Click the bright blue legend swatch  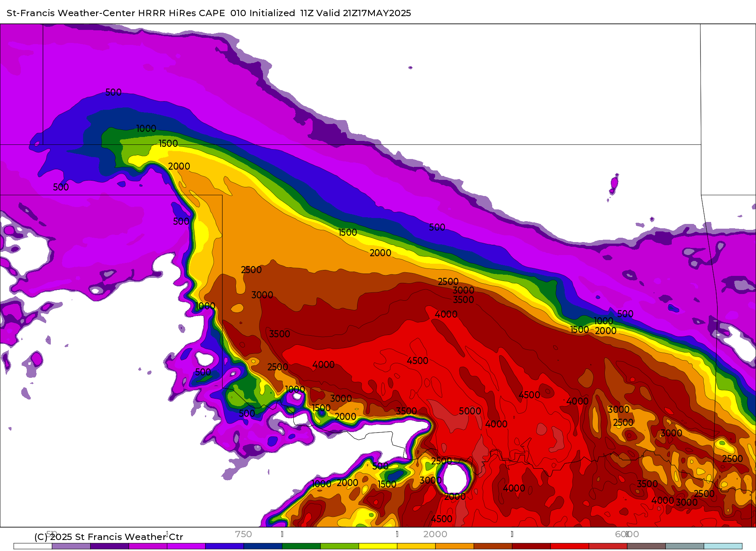coord(224,546)
